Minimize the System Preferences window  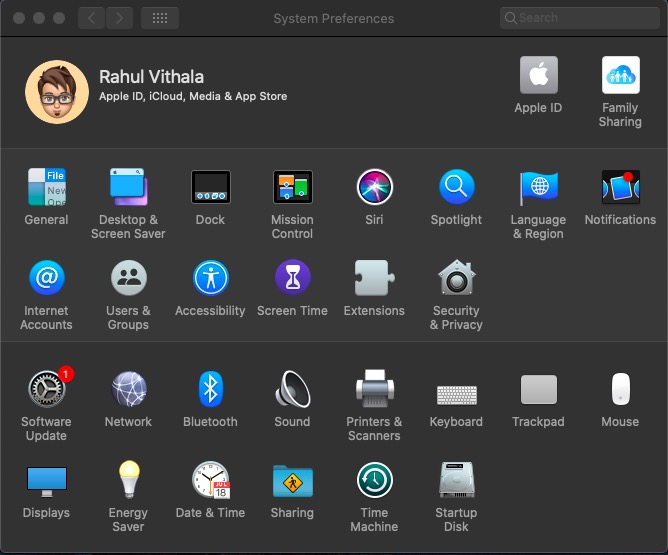coord(39,18)
